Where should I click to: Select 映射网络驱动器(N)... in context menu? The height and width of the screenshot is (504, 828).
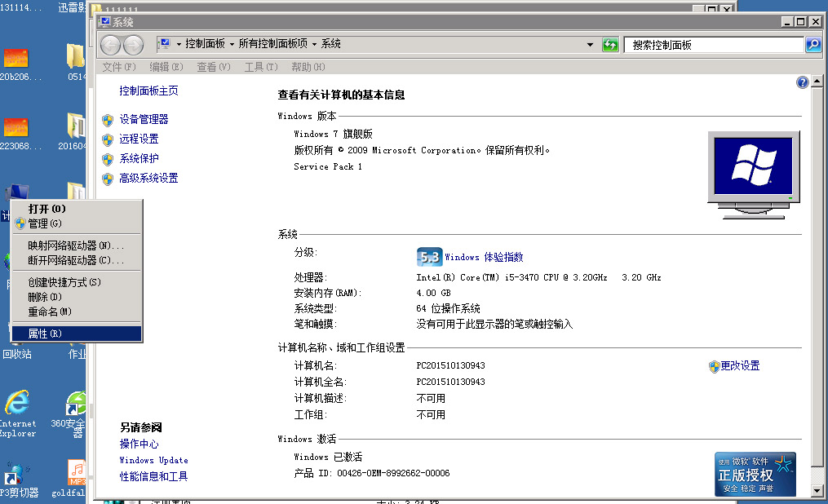77,245
